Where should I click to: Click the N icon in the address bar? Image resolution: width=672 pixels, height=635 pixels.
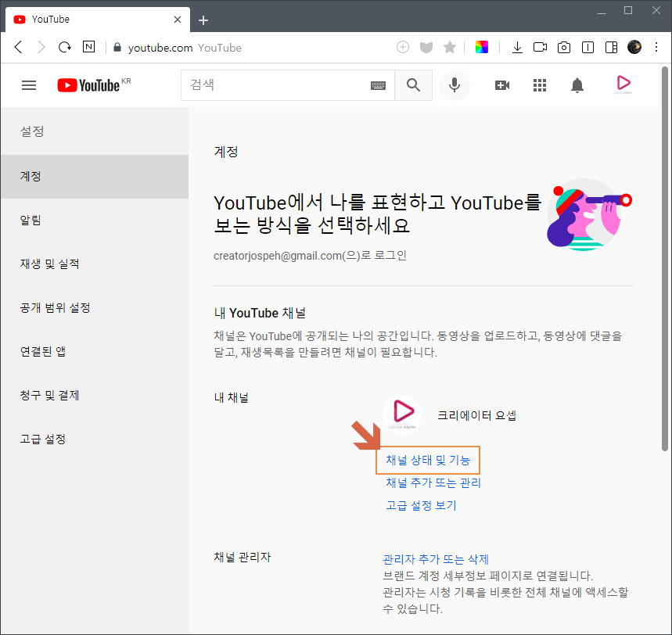coord(88,47)
